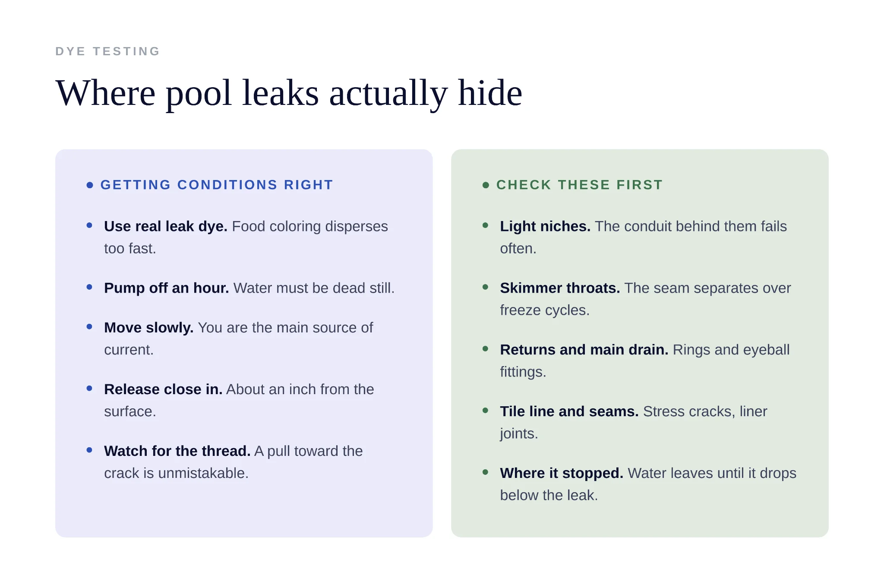This screenshot has height=588, width=884.
Task: Click the Tile line and seams text
Action: coord(569,411)
